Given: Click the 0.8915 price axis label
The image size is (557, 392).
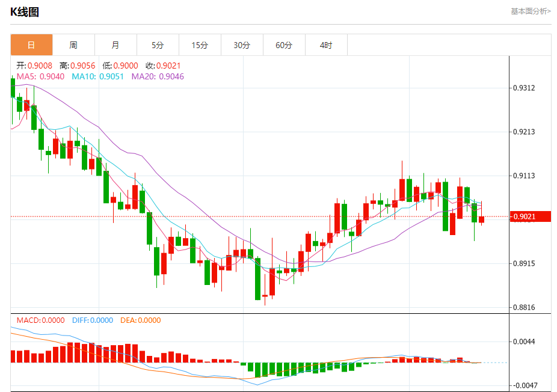Looking at the screenshot, I should pos(524,263).
